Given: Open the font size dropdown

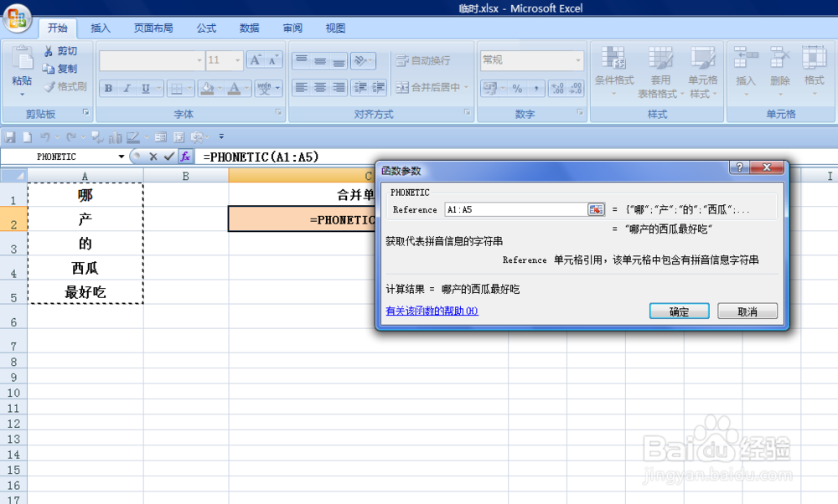Looking at the screenshot, I should (x=237, y=60).
